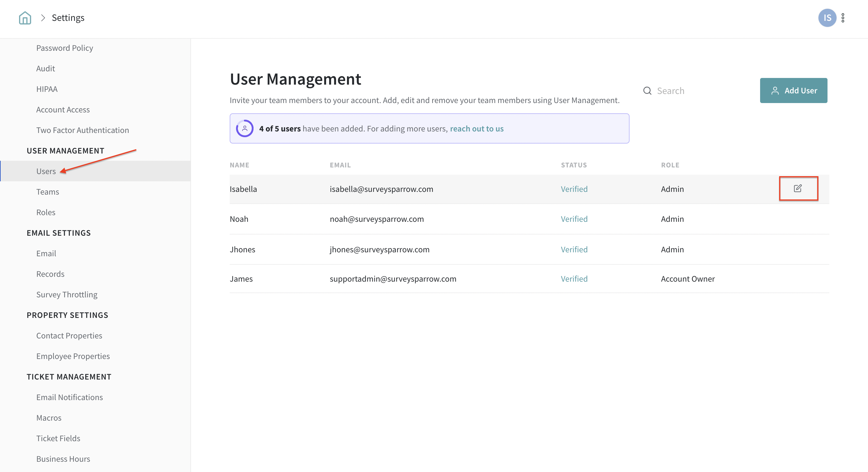Click the home icon in breadcrumb
The width and height of the screenshot is (868, 472).
(x=25, y=18)
